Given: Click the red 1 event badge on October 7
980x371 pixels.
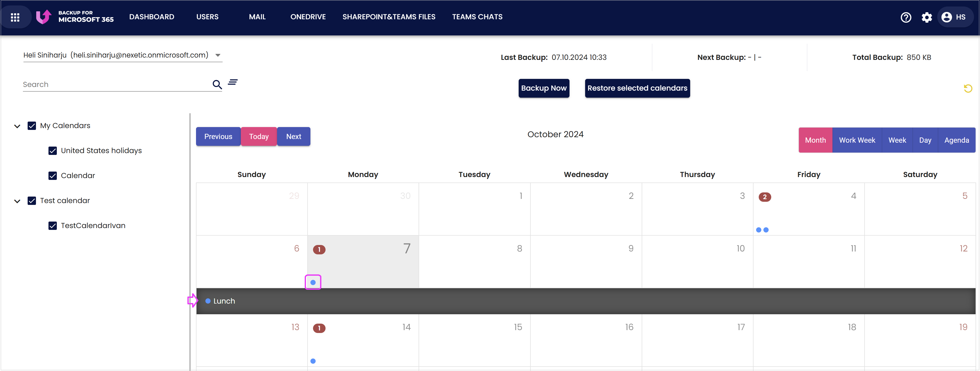Looking at the screenshot, I should [x=319, y=249].
